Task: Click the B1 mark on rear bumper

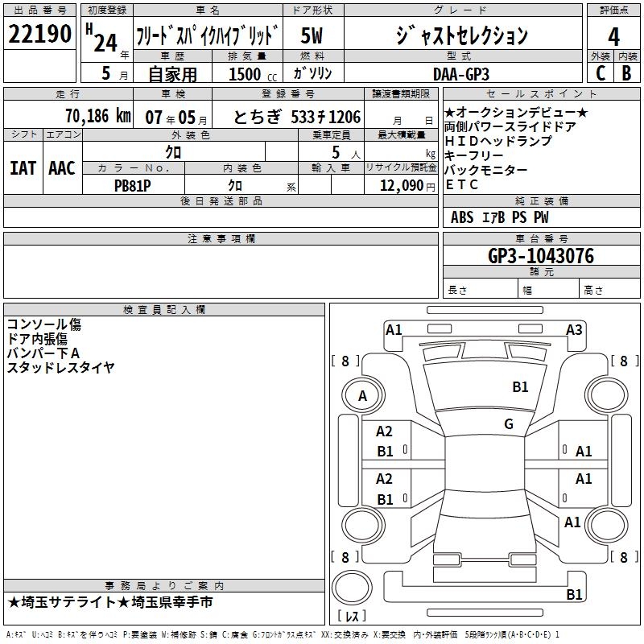Action: (574, 594)
